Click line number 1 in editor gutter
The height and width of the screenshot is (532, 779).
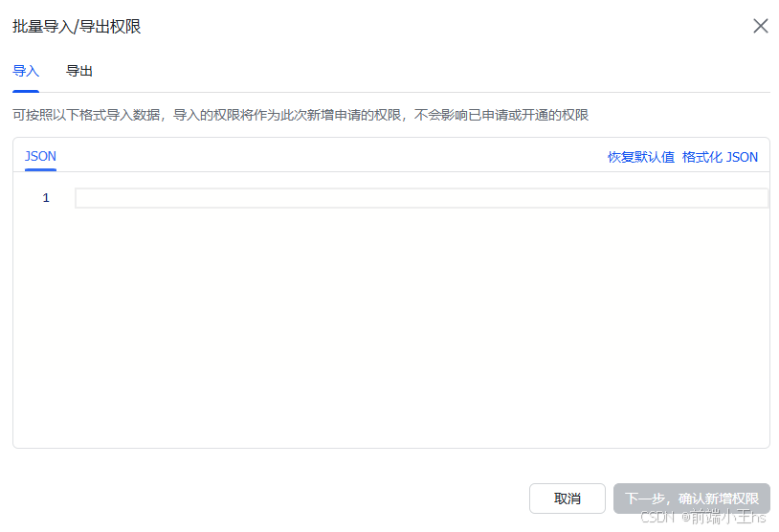[46, 198]
